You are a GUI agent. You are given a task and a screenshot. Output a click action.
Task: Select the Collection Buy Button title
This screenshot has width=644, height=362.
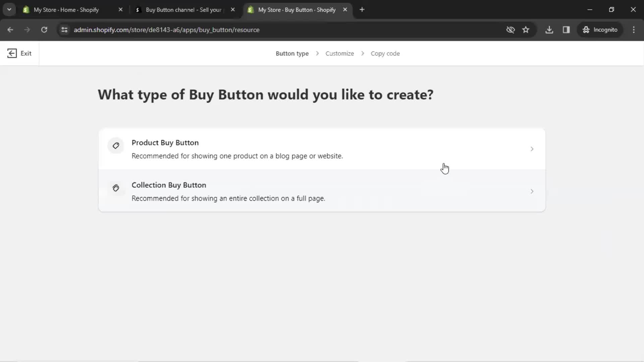(x=169, y=185)
